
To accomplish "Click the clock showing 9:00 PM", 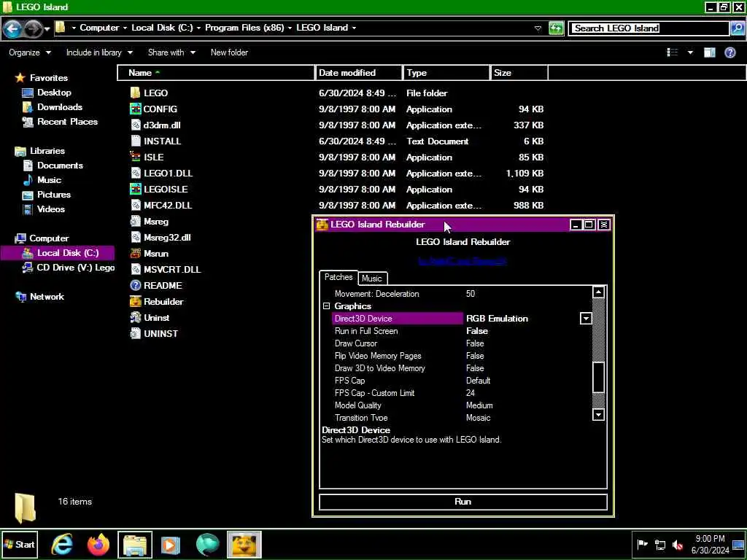I will click(710, 539).
